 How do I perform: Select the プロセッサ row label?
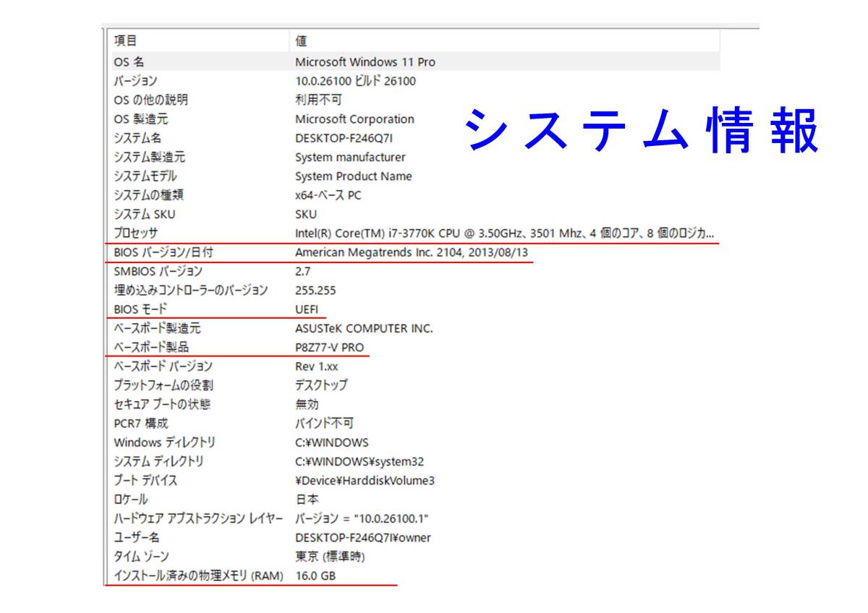135,233
